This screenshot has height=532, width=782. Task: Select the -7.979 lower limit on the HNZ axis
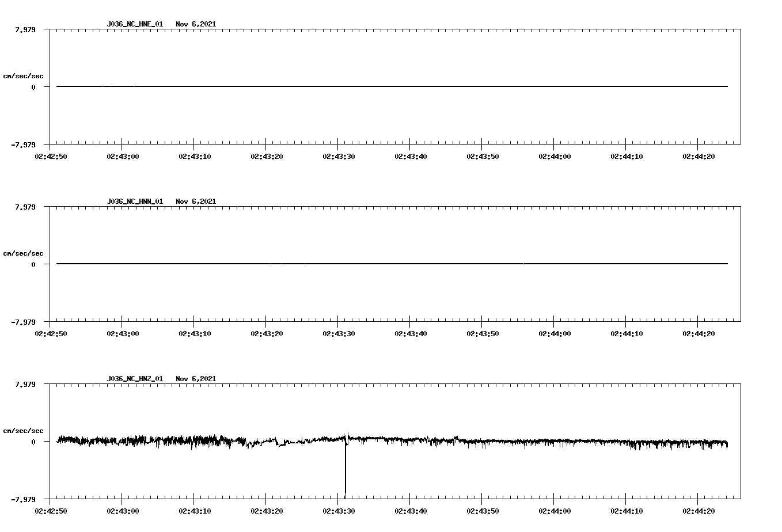click(23, 499)
